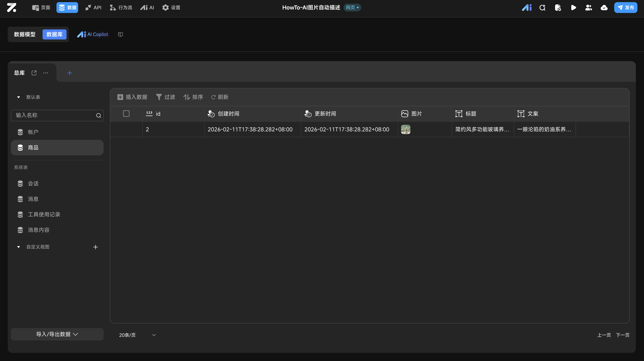
Task: Switch to 数据模型 view
Action: (25, 34)
